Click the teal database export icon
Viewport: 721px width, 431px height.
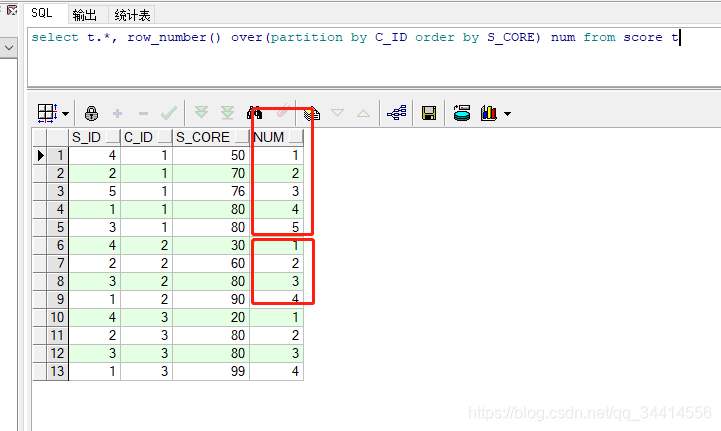[x=462, y=113]
